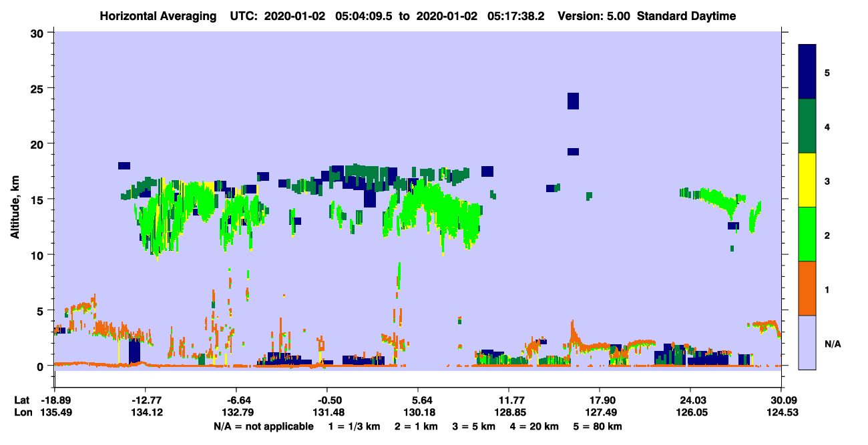This screenshot has width=868, height=445.
Task: Click the lavender N/A colorbar segment
Action: pyautogui.click(x=807, y=342)
